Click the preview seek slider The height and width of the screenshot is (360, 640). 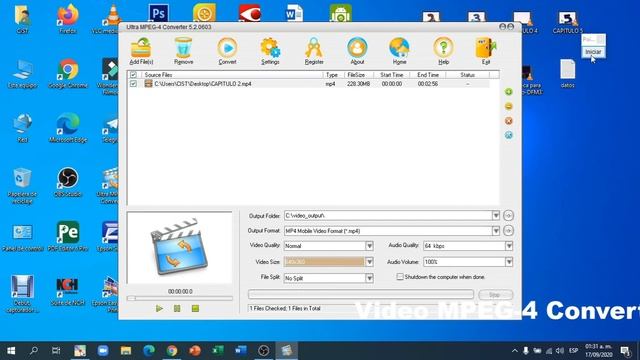pyautogui.click(x=180, y=298)
